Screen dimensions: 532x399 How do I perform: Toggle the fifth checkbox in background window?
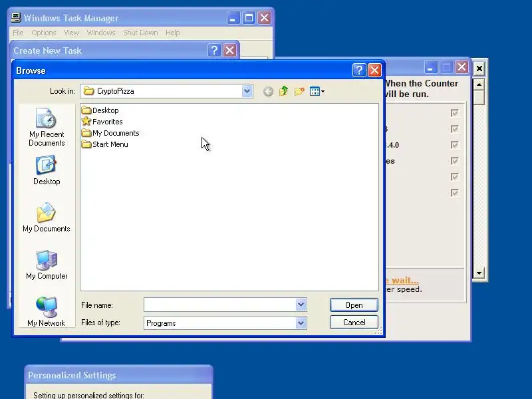click(455, 177)
